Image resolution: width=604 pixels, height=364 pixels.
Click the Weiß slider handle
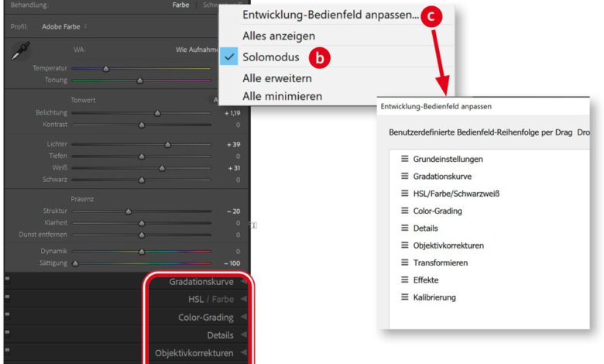(162, 168)
